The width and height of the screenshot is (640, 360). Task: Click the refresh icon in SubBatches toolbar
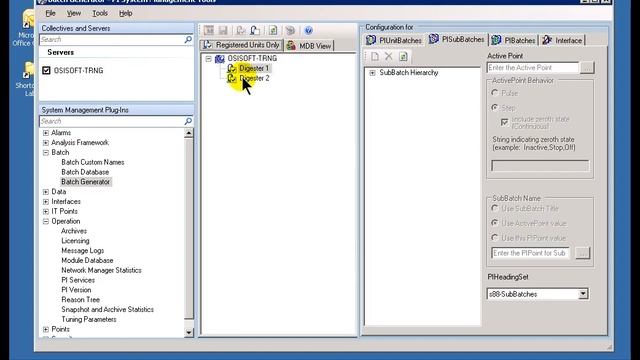tap(403, 56)
